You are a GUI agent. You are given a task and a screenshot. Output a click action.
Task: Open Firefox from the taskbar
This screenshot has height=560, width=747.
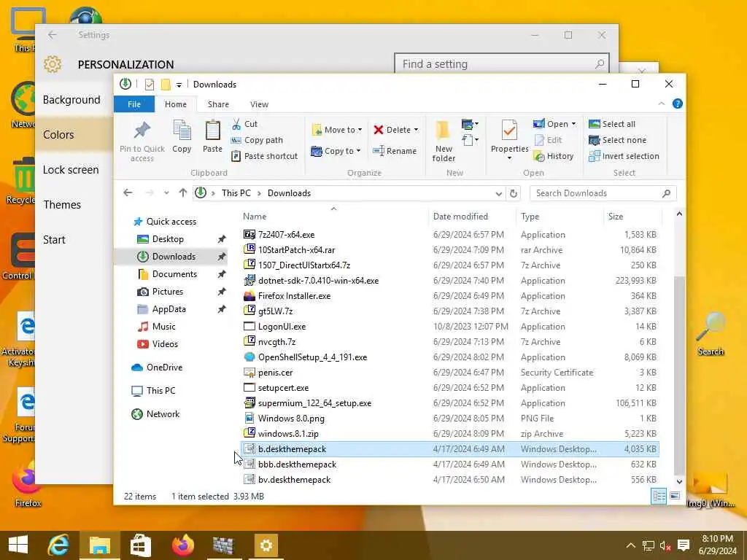click(x=183, y=545)
